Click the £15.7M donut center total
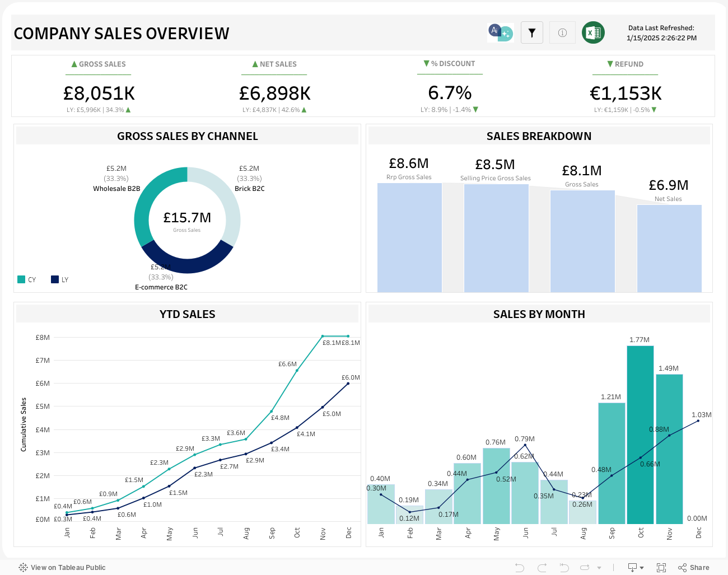Image resolution: width=728 pixels, height=575 pixels. coord(187,218)
